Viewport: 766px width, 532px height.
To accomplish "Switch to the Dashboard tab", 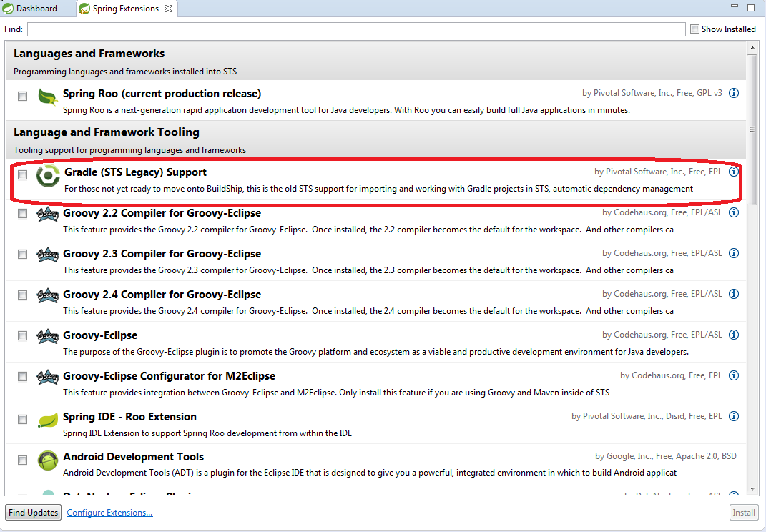I will [x=30, y=9].
